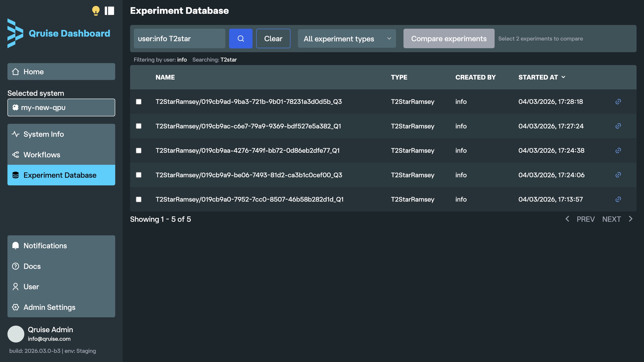Open the All experiment types dropdown
This screenshot has width=644, height=362.
347,39
